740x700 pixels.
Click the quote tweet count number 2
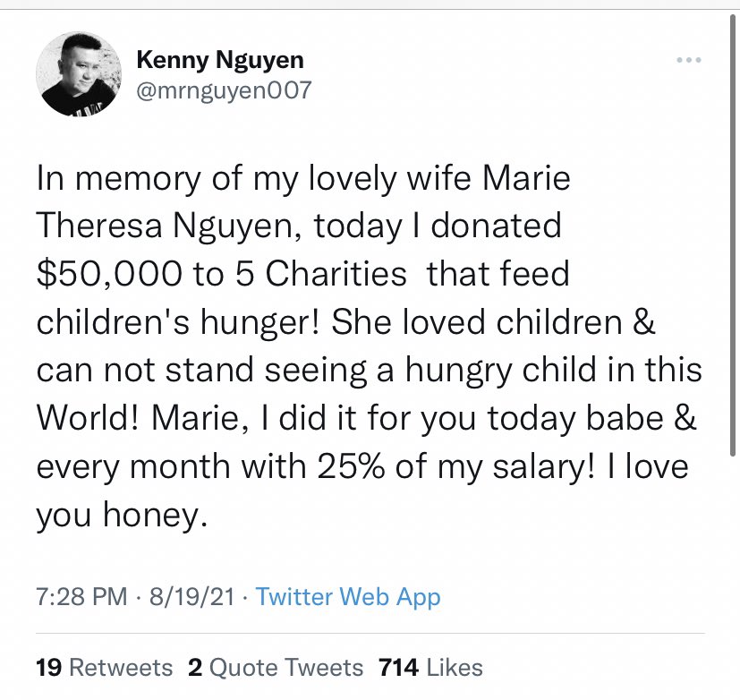pos(194,667)
